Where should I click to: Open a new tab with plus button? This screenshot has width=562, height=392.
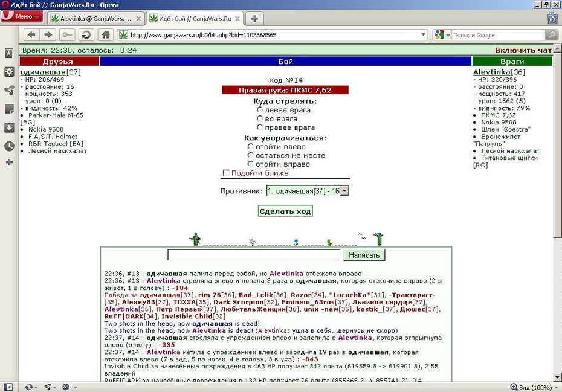254,19
